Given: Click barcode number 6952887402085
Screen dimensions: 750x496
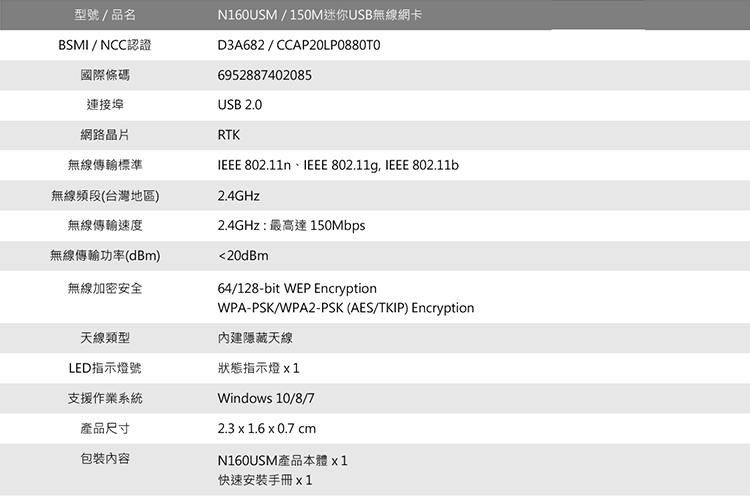Looking at the screenshot, I should pos(265,75).
